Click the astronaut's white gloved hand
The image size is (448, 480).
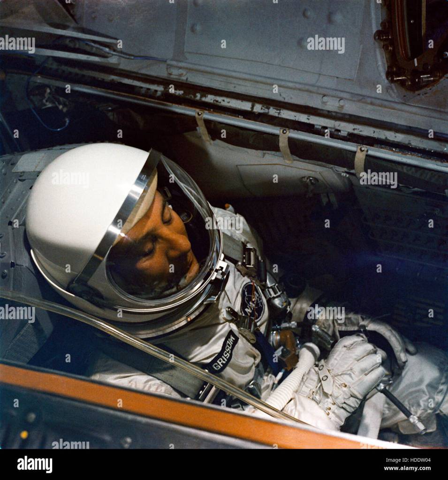347,370
